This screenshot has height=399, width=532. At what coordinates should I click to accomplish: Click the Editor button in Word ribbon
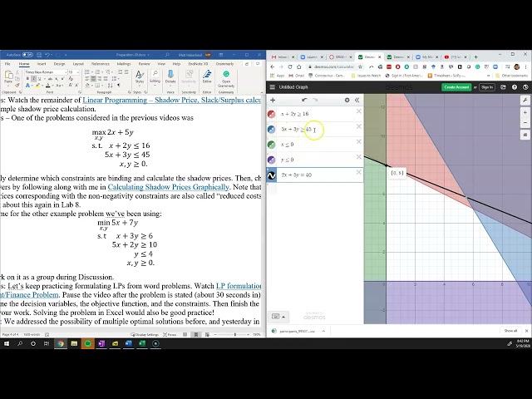click(207, 77)
